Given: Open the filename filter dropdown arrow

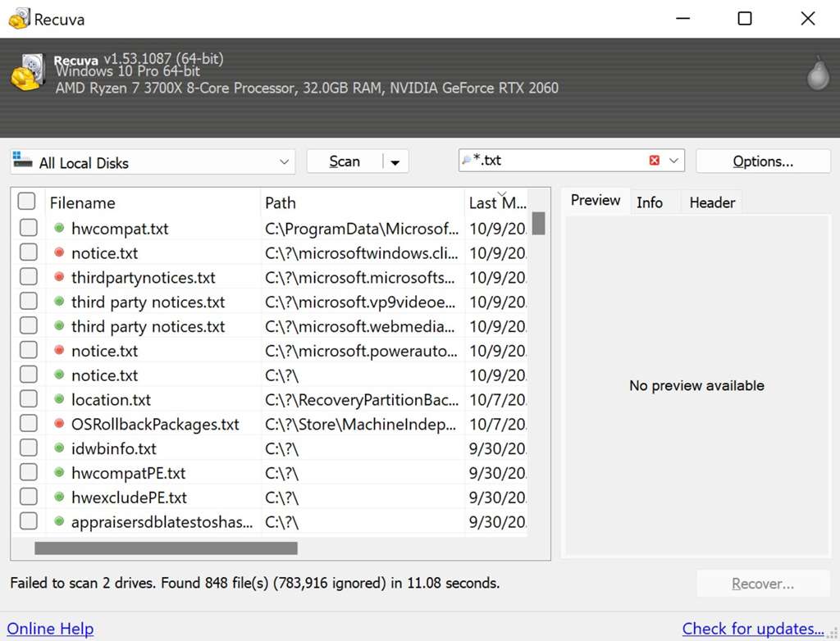Looking at the screenshot, I should tap(674, 161).
